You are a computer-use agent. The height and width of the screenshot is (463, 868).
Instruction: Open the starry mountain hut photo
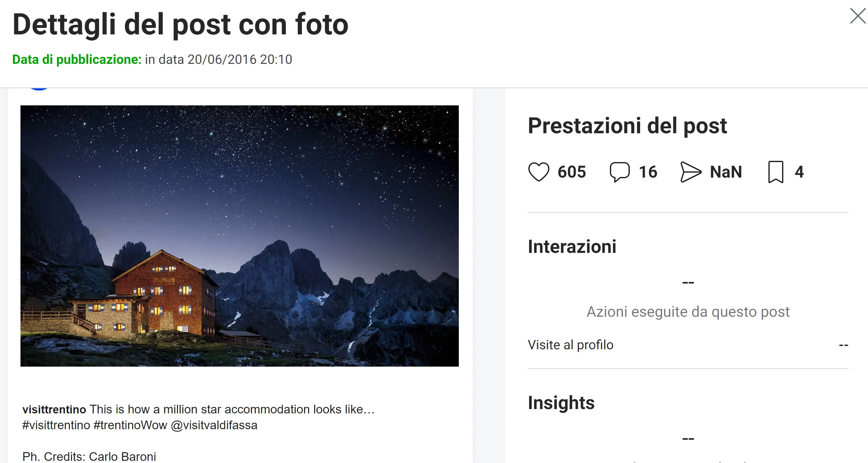[239, 236]
